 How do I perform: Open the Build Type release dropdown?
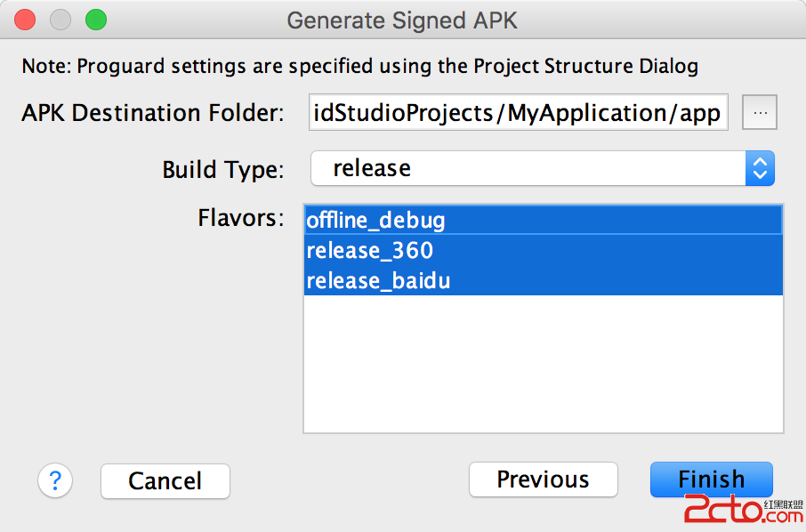528,168
